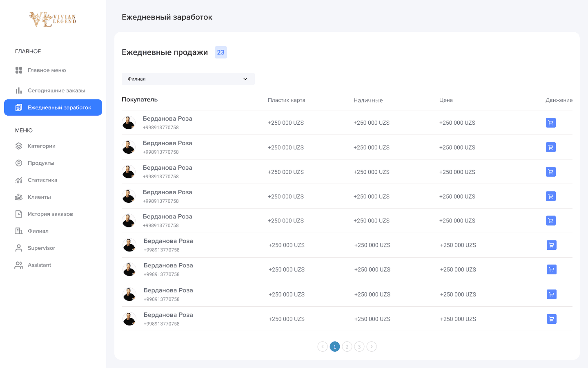The height and width of the screenshot is (368, 588).
Task: Open the Продукты menu item
Action: 41,163
